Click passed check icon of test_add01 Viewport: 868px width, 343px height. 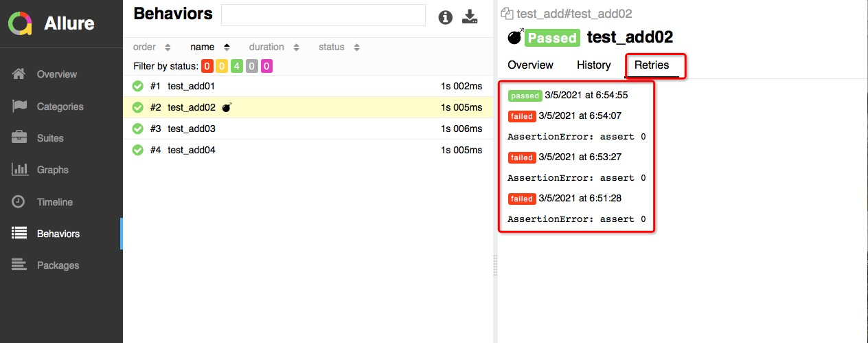pos(137,86)
